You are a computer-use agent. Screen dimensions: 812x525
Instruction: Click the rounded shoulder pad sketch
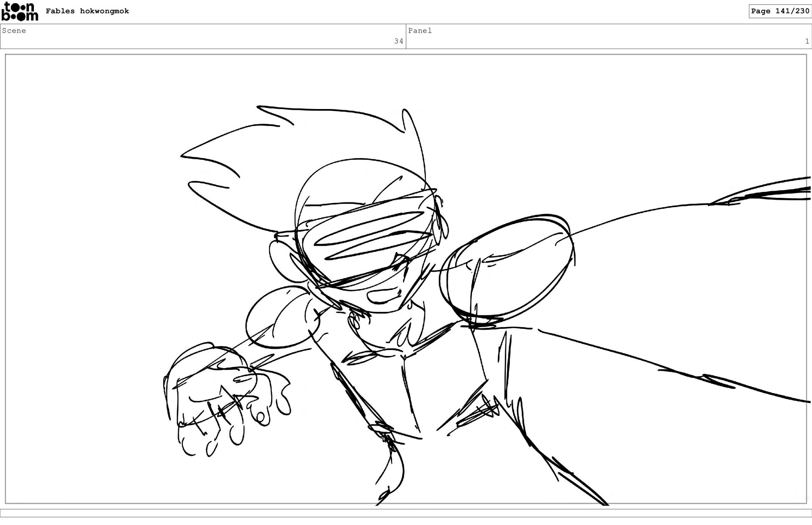(279, 317)
